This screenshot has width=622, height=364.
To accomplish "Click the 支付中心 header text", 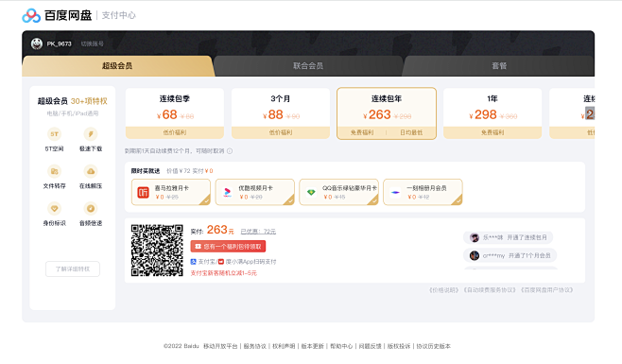I will click(x=118, y=15).
